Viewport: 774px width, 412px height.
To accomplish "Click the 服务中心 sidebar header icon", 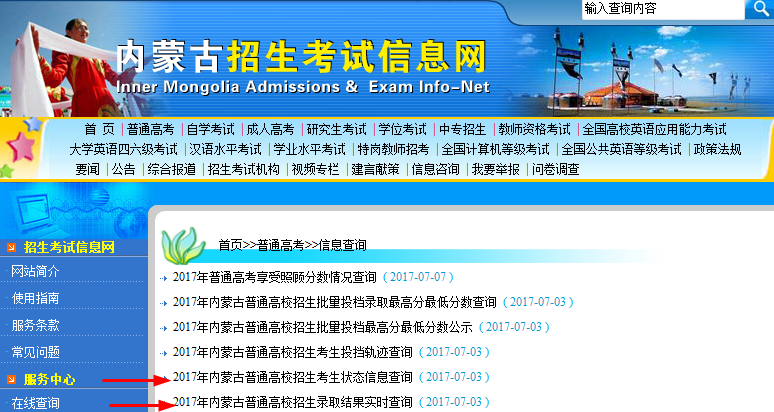I will (12, 379).
